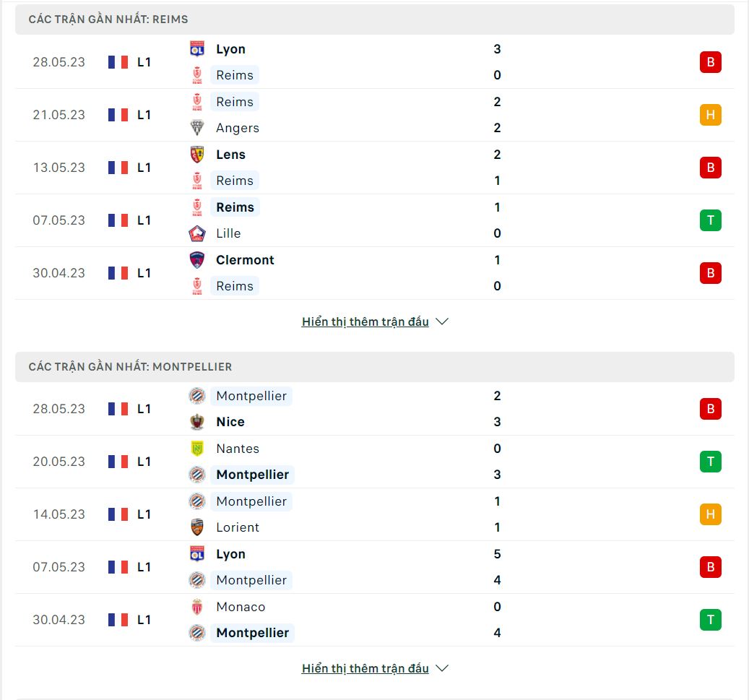
Task: Click the Monaco club crest icon
Action: coord(196,607)
